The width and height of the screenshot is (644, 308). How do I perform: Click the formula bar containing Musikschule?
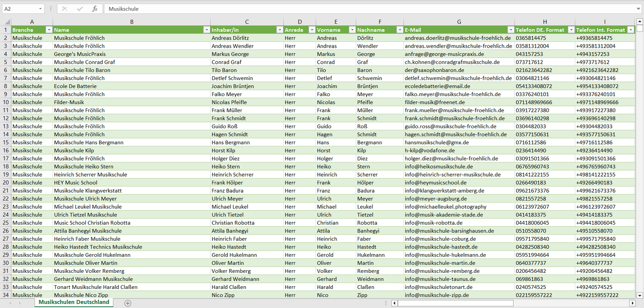(x=370, y=9)
